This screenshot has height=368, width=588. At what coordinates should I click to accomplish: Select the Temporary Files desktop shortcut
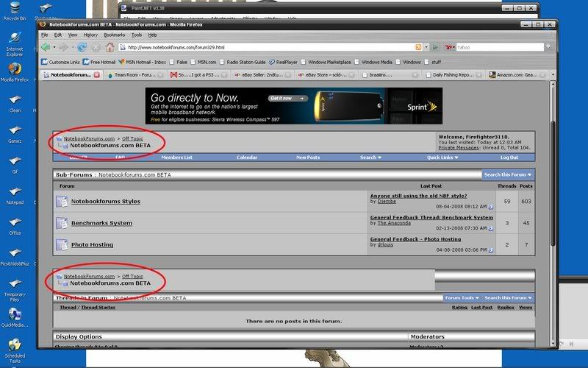15,290
